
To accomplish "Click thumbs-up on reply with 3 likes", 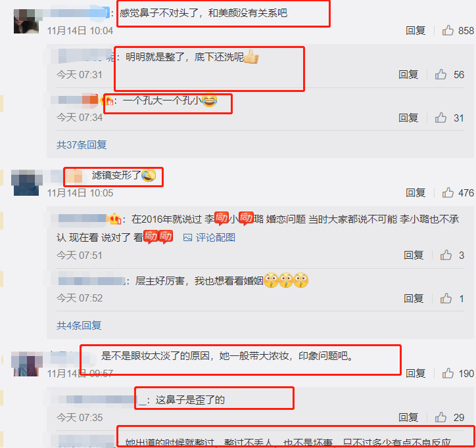I will coord(446,255).
